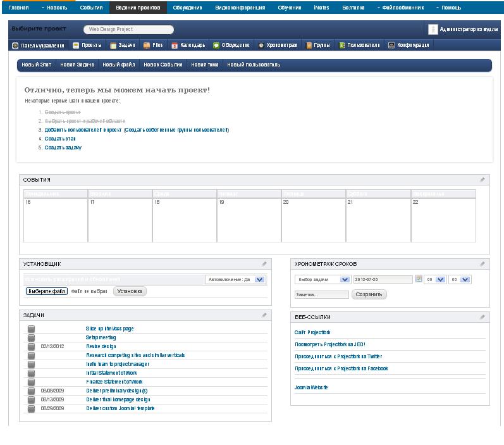Expand the Новость menu in top bar
504x445 pixels.
coord(54,8)
